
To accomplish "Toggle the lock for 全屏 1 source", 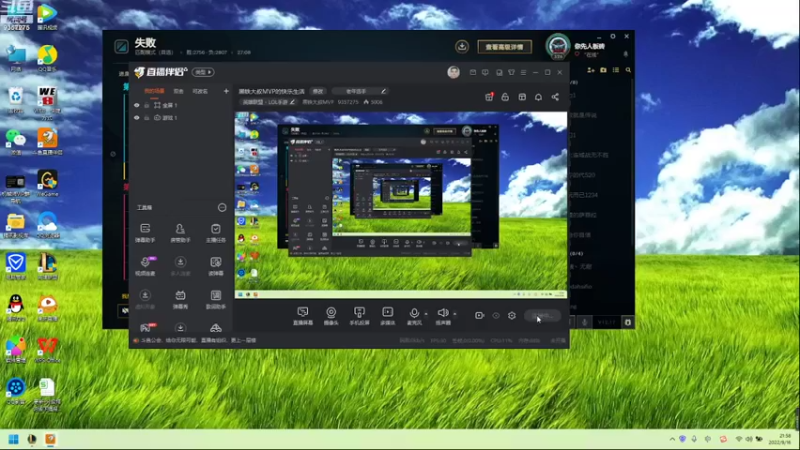I will pos(146,105).
